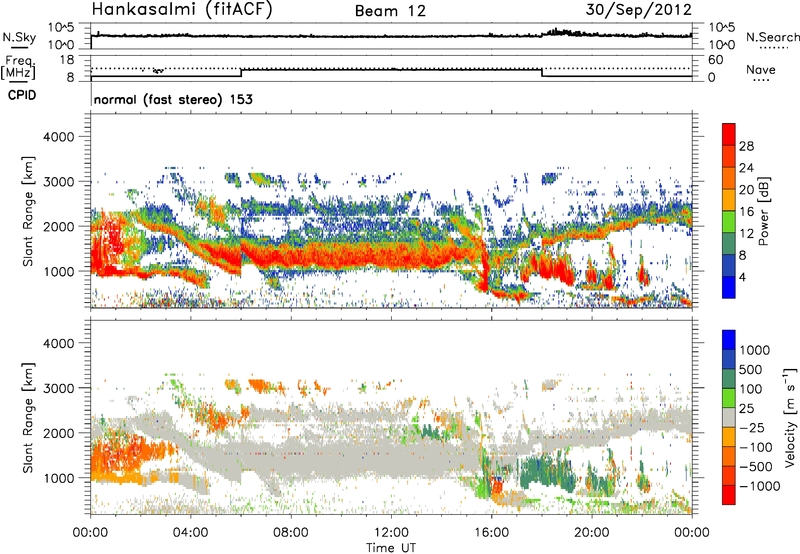The width and height of the screenshot is (800, 554).
Task: Click the 'CPID' row label
Action: point(22,95)
